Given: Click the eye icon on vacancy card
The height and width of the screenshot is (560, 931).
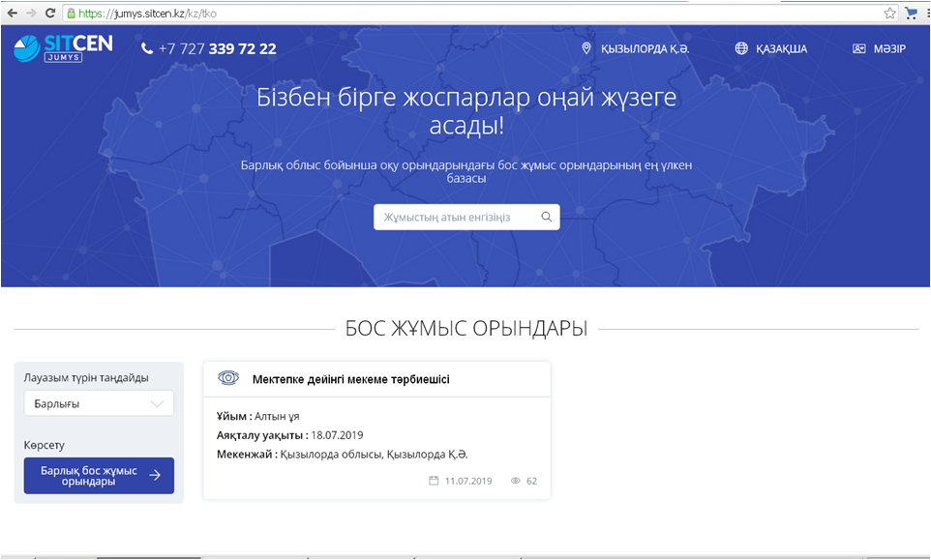Looking at the screenshot, I should 228,378.
